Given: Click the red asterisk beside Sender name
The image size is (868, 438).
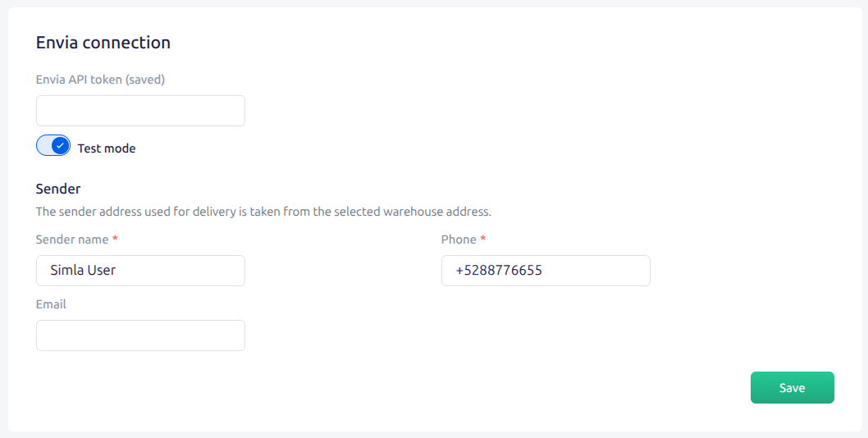Looking at the screenshot, I should pyautogui.click(x=115, y=238).
